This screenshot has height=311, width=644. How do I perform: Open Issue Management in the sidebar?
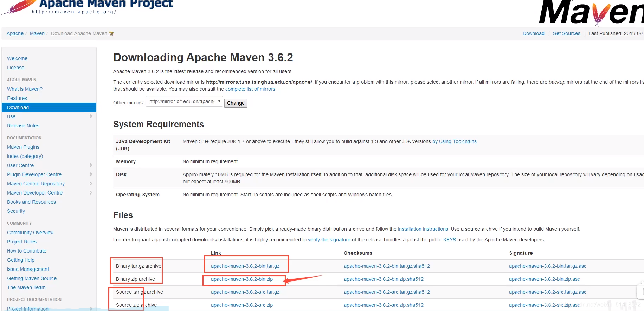(28, 269)
